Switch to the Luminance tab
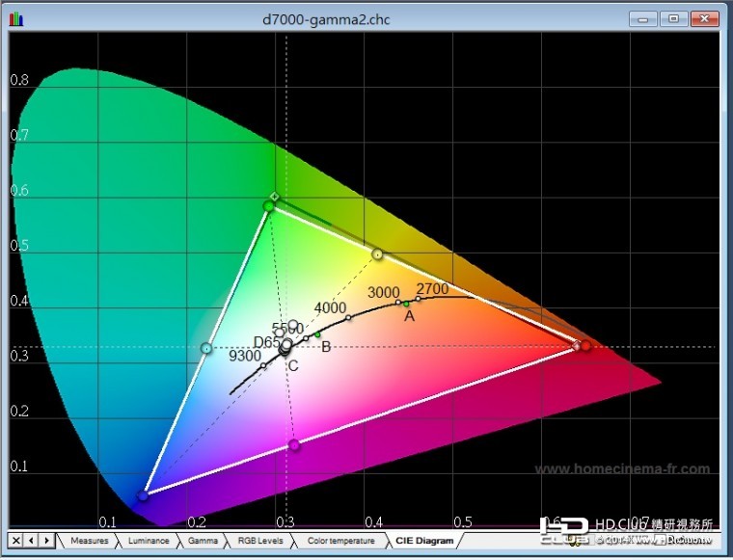Viewport: 733px width, 560px height. click(148, 541)
